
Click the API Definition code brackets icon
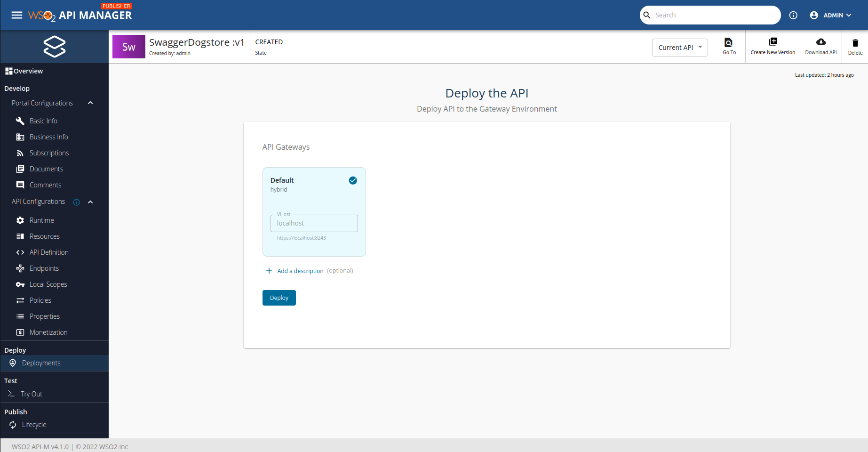[x=20, y=252]
